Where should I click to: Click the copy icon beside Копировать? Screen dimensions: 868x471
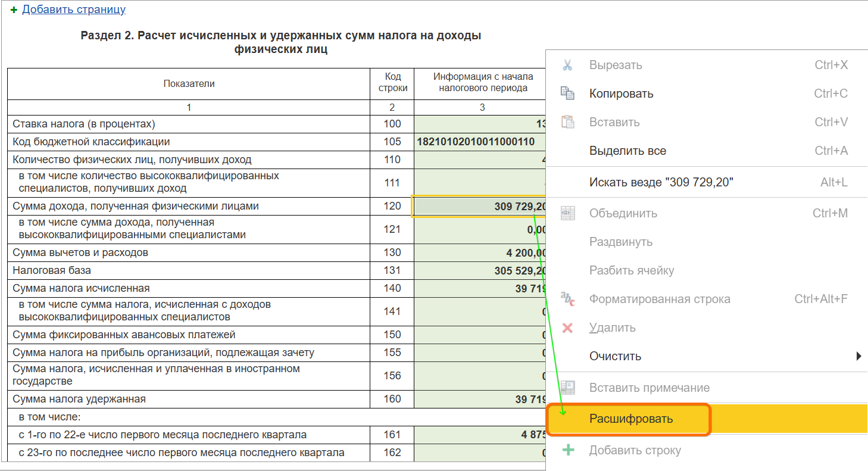click(x=567, y=93)
